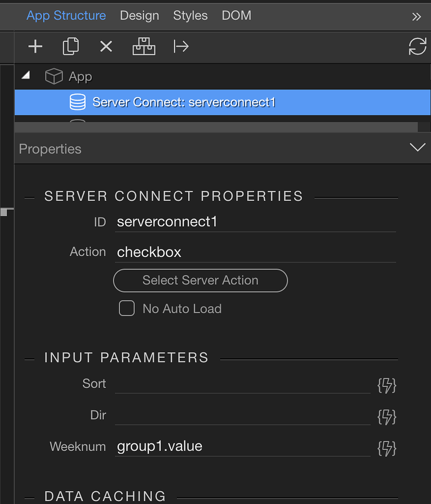Screen dimensions: 431x504
Task: Click the Refresh App Structure icon
Action: (x=417, y=46)
